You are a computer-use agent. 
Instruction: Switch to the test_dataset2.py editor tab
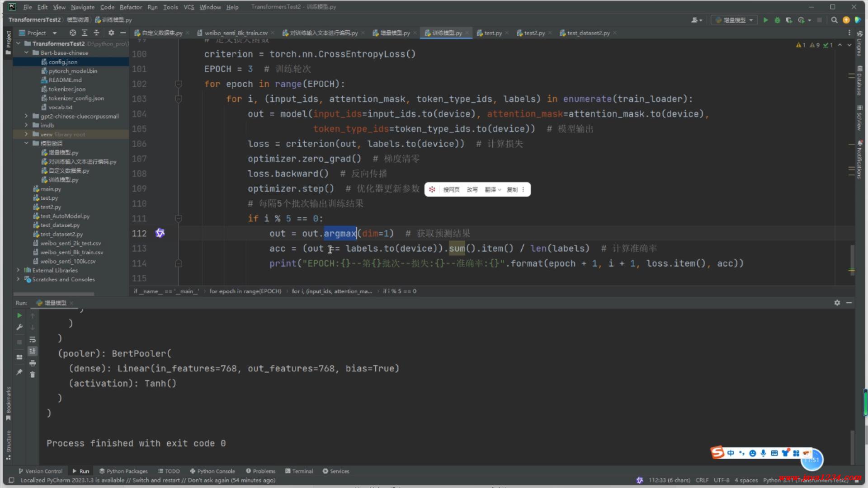point(588,33)
